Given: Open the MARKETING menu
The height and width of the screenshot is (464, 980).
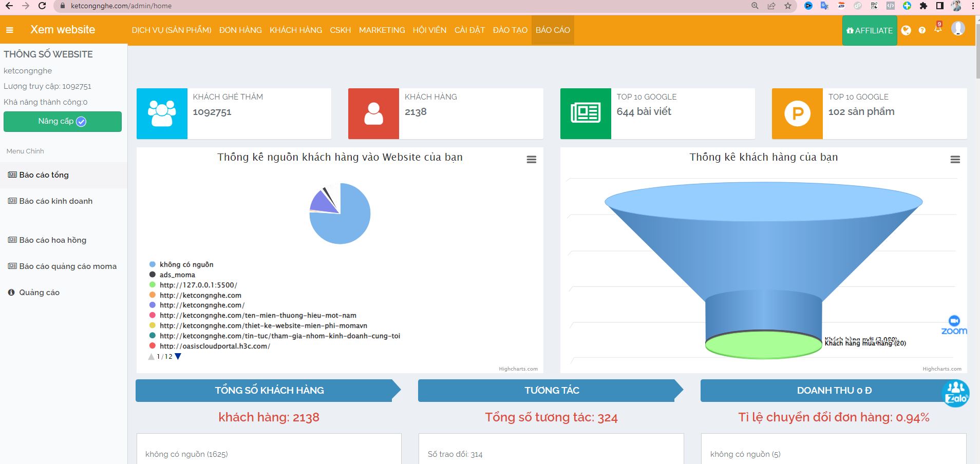Looking at the screenshot, I should (x=382, y=30).
